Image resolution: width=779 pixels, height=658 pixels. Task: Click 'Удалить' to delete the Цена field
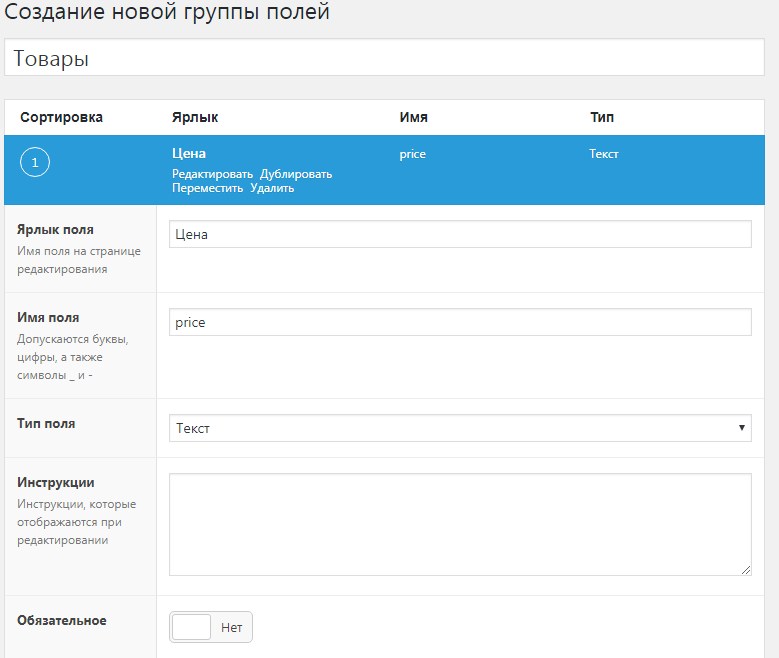coord(272,188)
